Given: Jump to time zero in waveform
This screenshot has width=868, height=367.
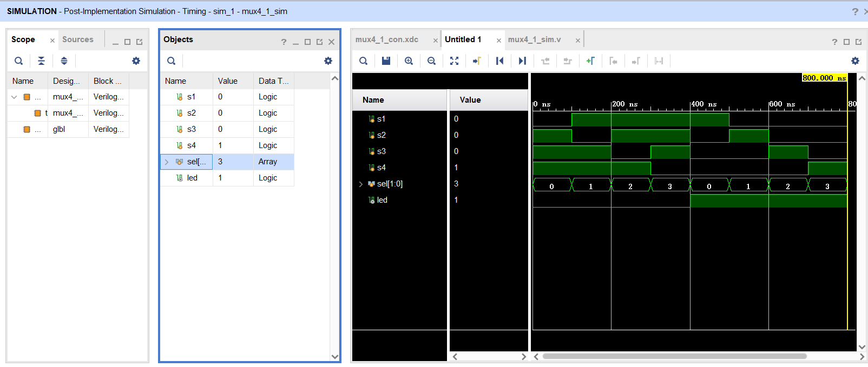Looking at the screenshot, I should (x=499, y=61).
